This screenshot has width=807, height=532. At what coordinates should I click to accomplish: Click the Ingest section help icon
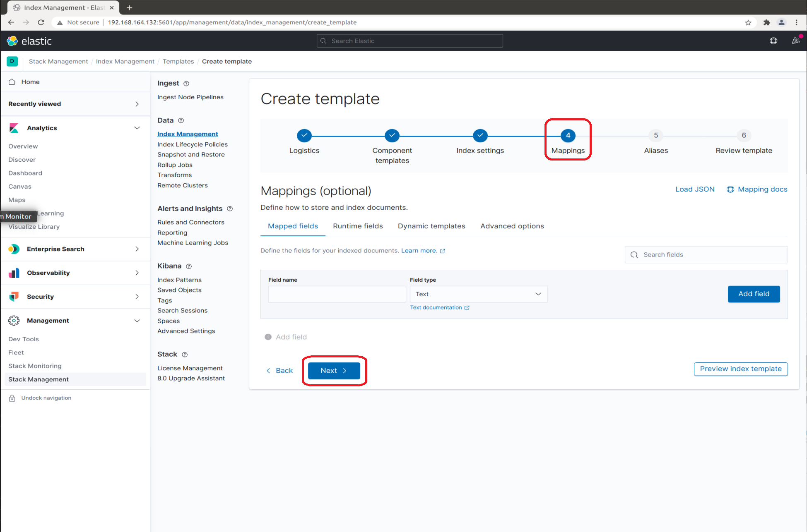[186, 84]
